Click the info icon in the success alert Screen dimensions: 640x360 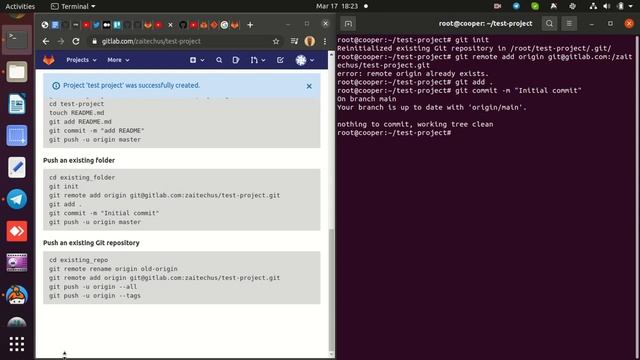(56, 86)
